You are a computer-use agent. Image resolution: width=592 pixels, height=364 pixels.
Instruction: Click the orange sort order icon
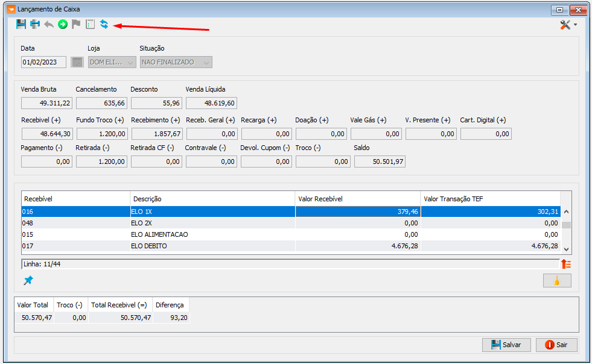tap(566, 264)
